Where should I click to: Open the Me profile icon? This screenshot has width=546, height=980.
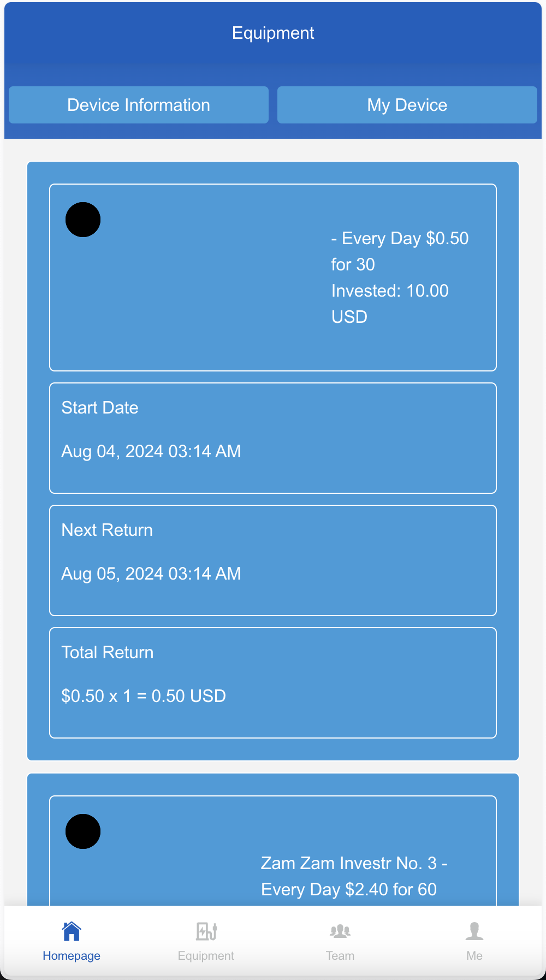pyautogui.click(x=474, y=931)
